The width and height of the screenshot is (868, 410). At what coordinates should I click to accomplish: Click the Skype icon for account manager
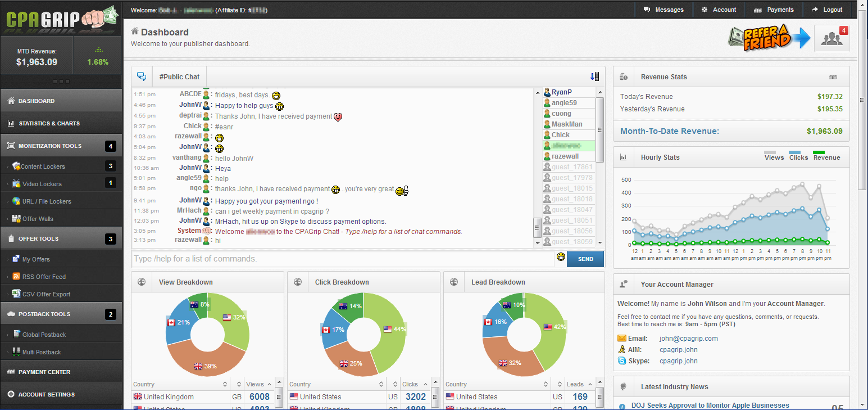pos(622,361)
